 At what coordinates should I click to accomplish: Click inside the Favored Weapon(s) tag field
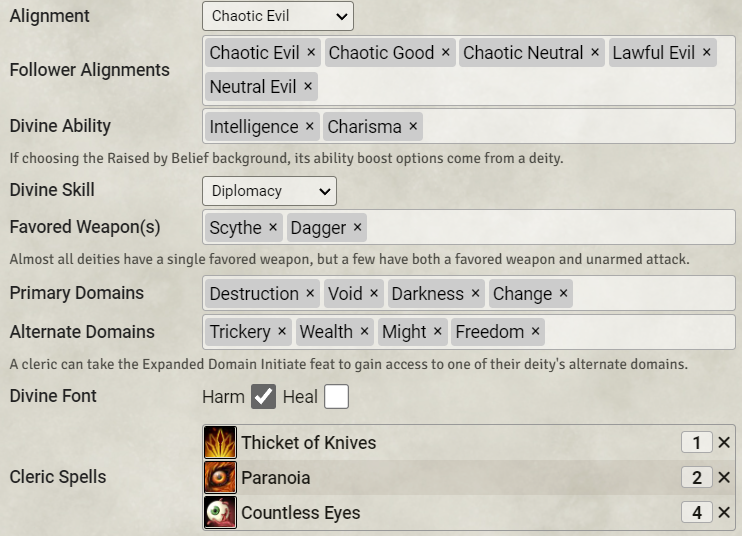click(540, 228)
